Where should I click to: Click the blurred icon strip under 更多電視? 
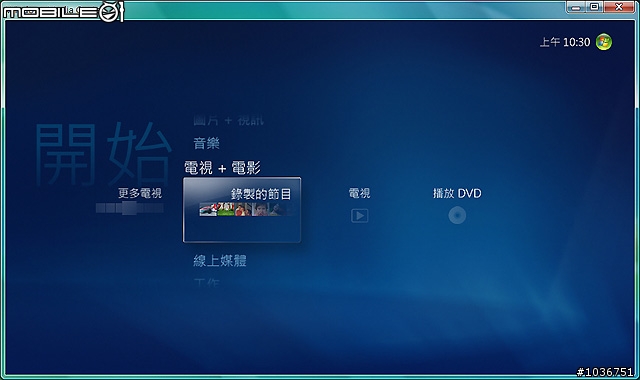[x=130, y=208]
